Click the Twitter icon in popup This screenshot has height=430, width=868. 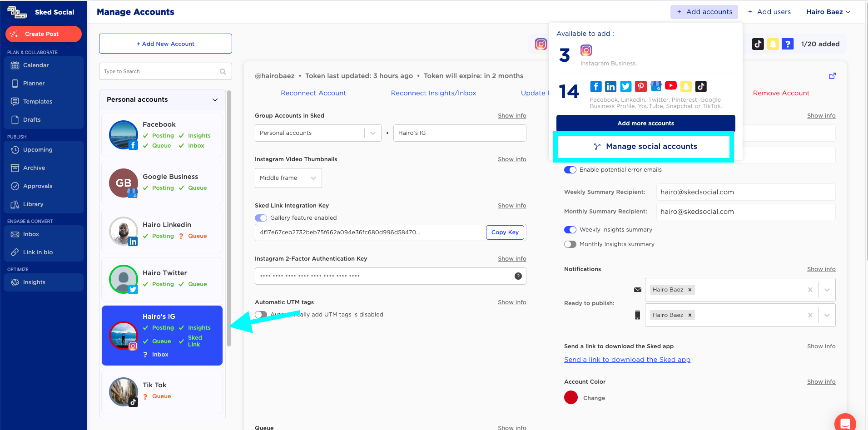(626, 86)
